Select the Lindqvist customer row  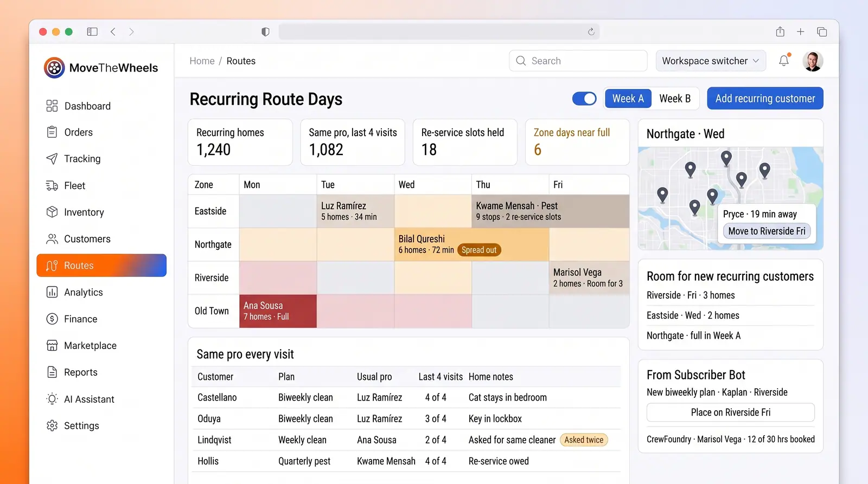click(406, 440)
